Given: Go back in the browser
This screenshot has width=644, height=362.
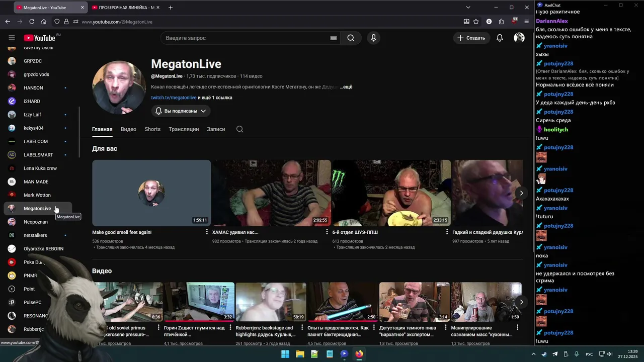Looking at the screenshot, I should point(8,22).
